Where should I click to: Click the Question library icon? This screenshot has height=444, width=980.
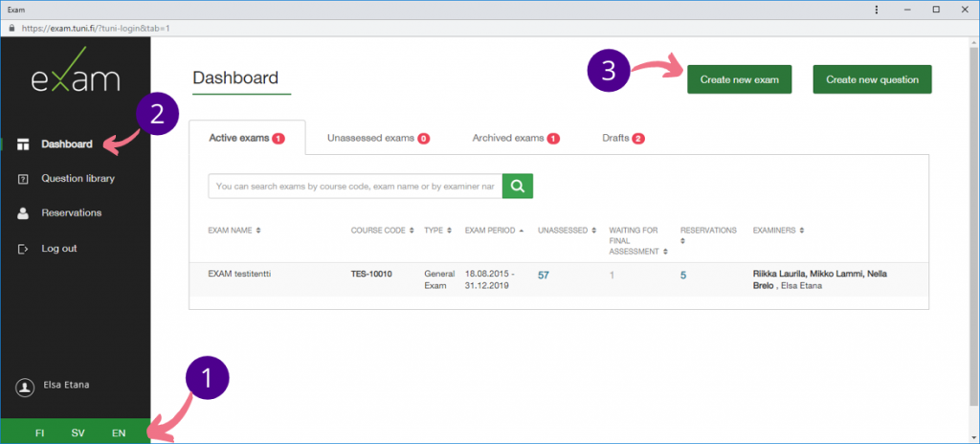pyautogui.click(x=24, y=179)
